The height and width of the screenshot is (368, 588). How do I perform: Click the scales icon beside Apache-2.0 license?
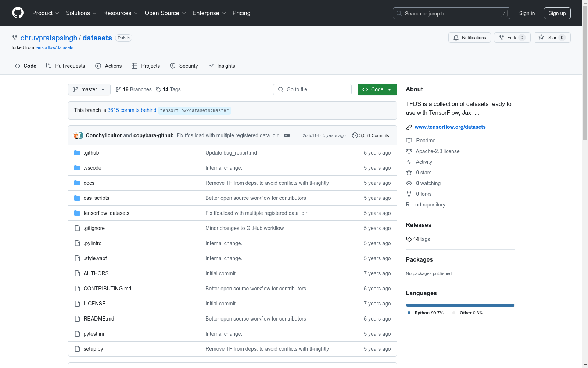click(409, 151)
